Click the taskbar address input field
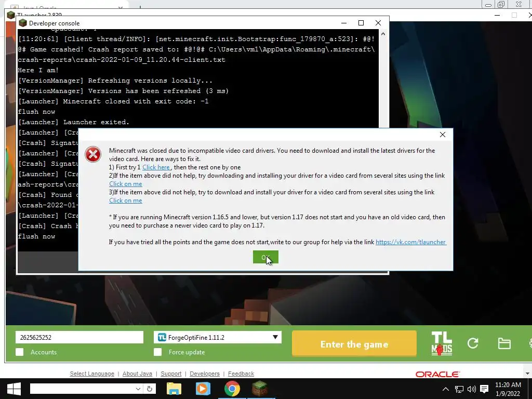This screenshot has height=399, width=532. coord(82,389)
